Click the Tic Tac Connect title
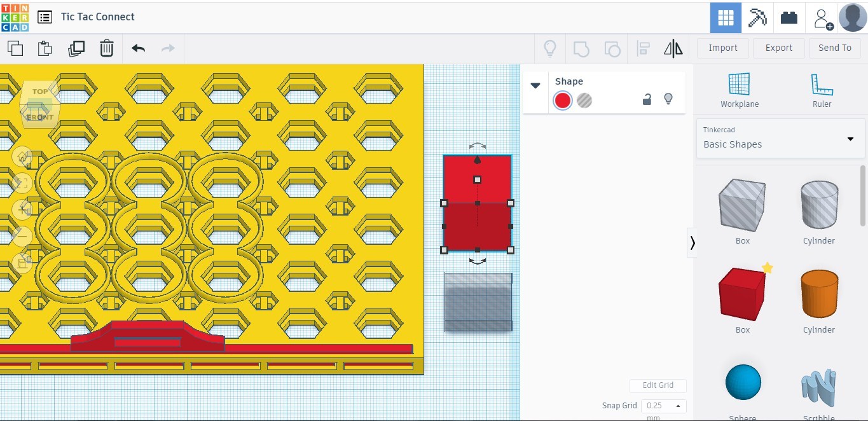This screenshot has width=868, height=421. click(98, 17)
